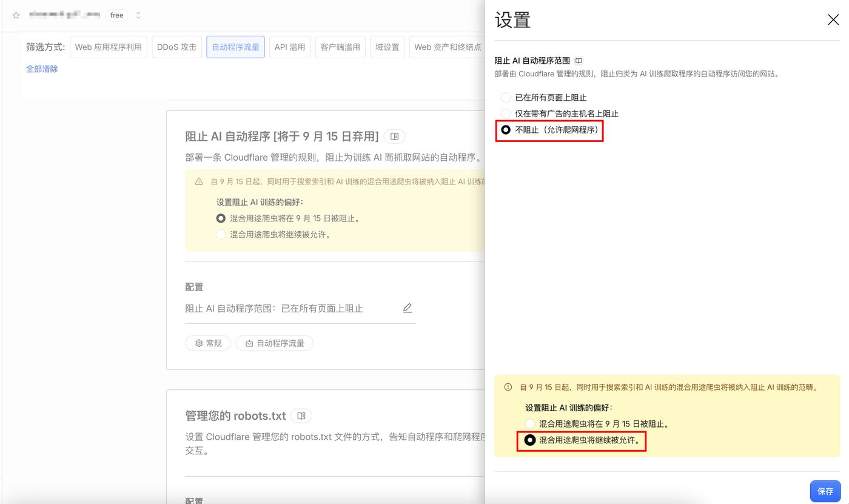Image resolution: width=849 pixels, height=504 pixels.
Task: Filter by Web 资产和终结点
Action: [x=448, y=47]
